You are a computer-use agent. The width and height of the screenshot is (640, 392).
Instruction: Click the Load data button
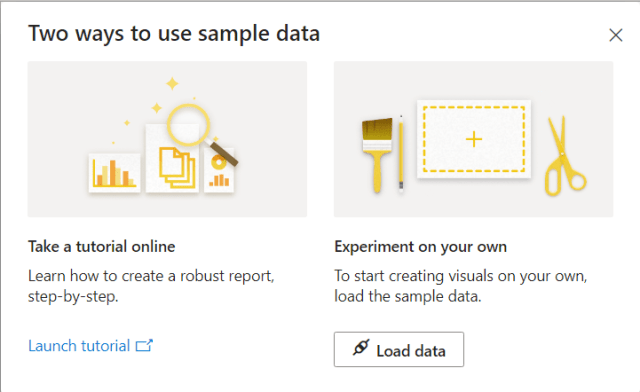pos(399,350)
